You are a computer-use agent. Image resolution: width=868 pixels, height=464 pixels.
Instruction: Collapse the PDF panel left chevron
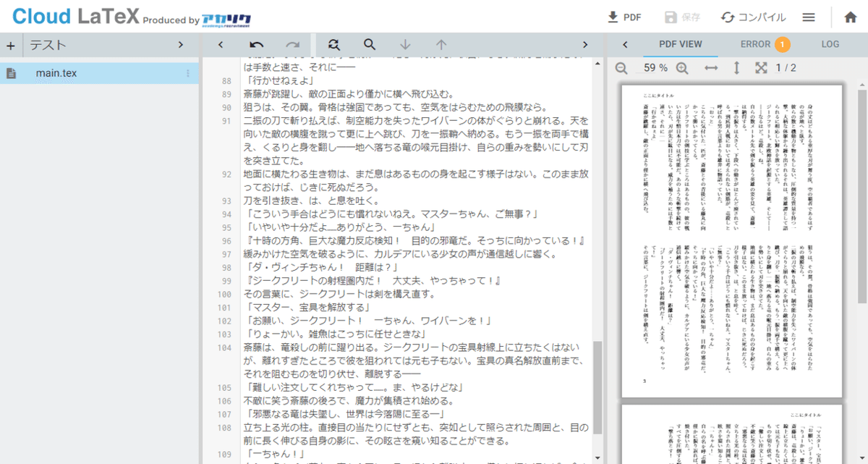click(625, 45)
